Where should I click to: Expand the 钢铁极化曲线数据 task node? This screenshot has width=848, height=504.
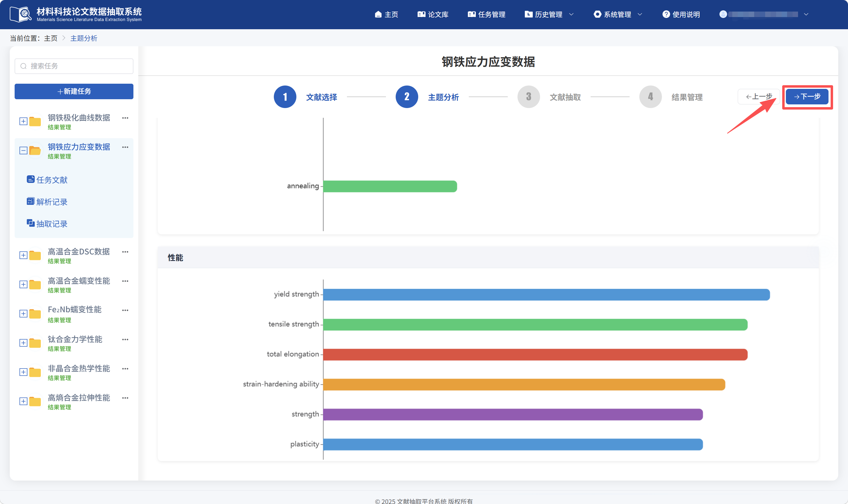23,121
